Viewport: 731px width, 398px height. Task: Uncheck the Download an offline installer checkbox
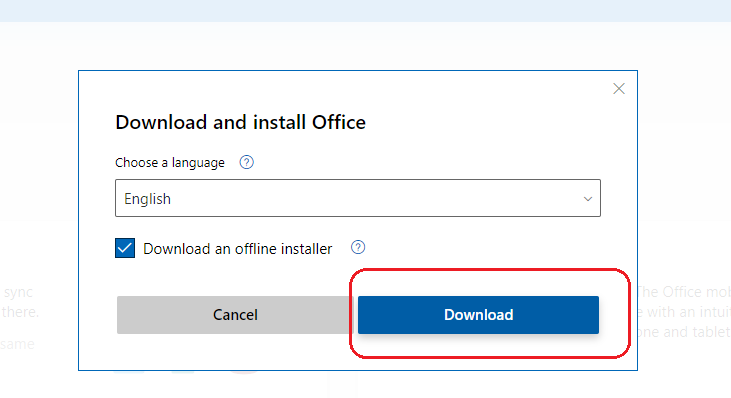[x=125, y=248]
